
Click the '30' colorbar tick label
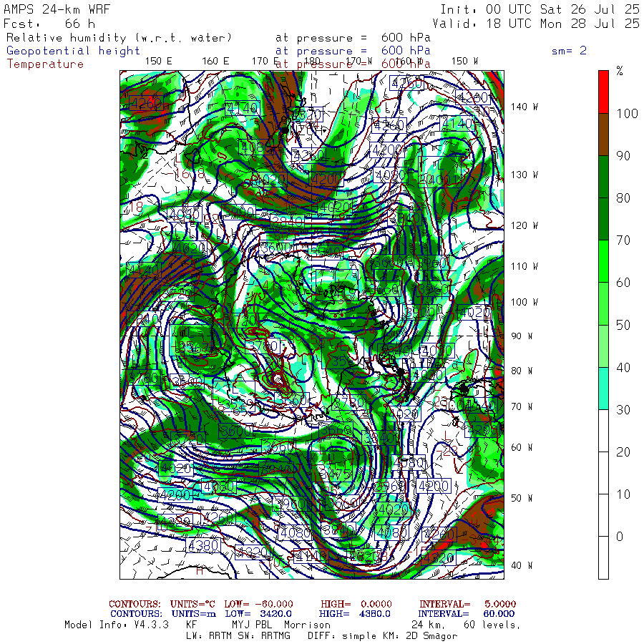tap(623, 409)
